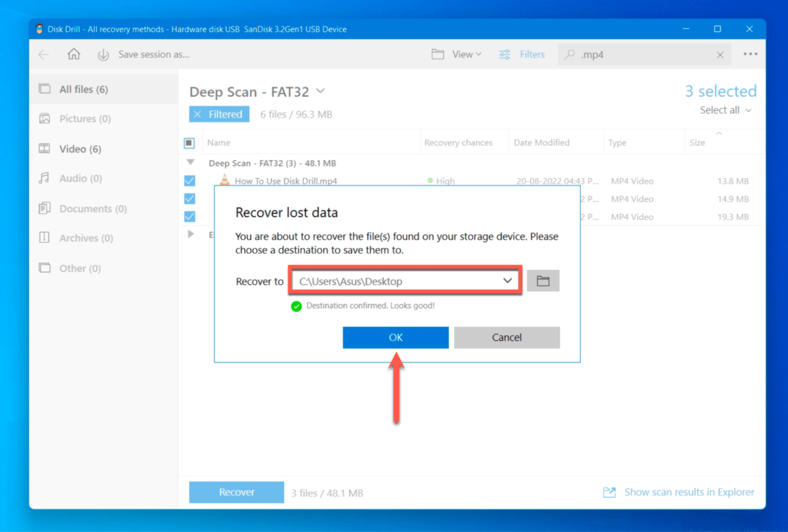Clear the .mp4 search using the X icon
Image resolution: width=788 pixels, height=532 pixels.
coord(720,54)
